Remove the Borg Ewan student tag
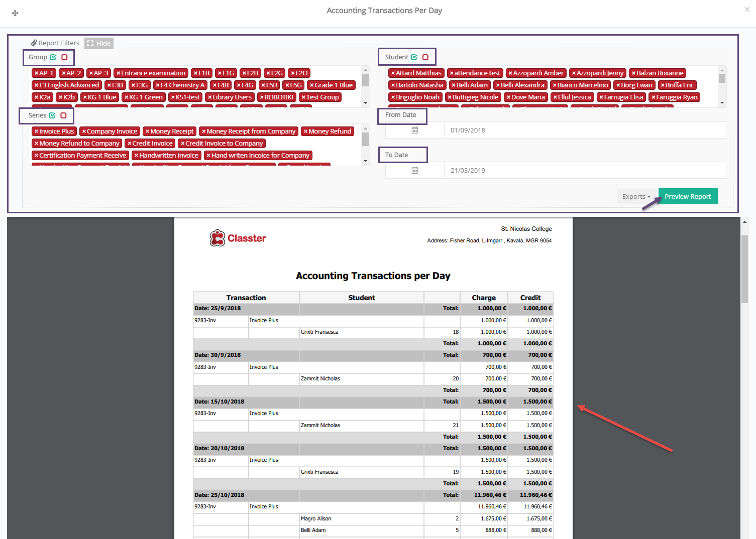Screen dimensions: 756x539 point(618,85)
